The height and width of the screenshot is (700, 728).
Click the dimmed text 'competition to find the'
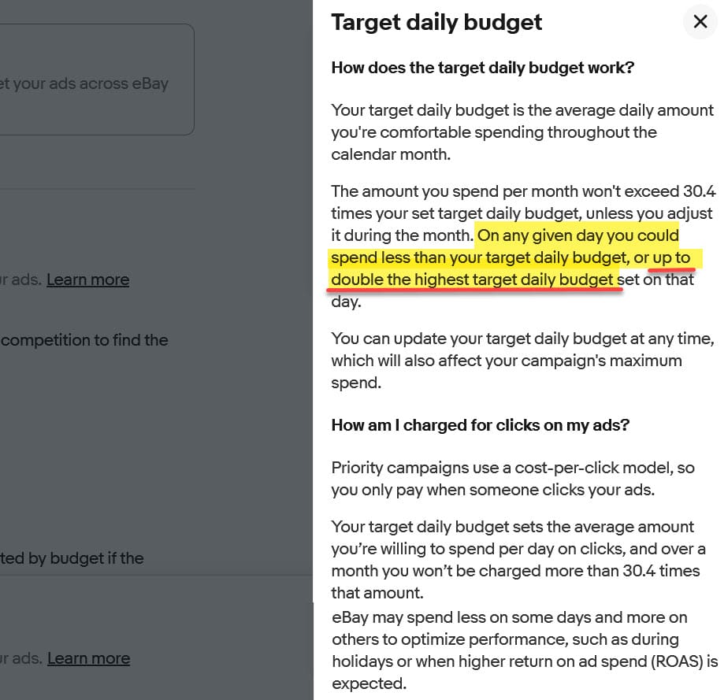[84, 340]
